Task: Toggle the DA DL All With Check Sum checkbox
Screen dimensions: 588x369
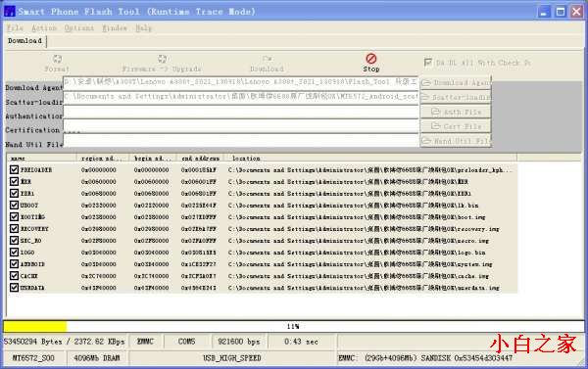Action: [x=428, y=63]
